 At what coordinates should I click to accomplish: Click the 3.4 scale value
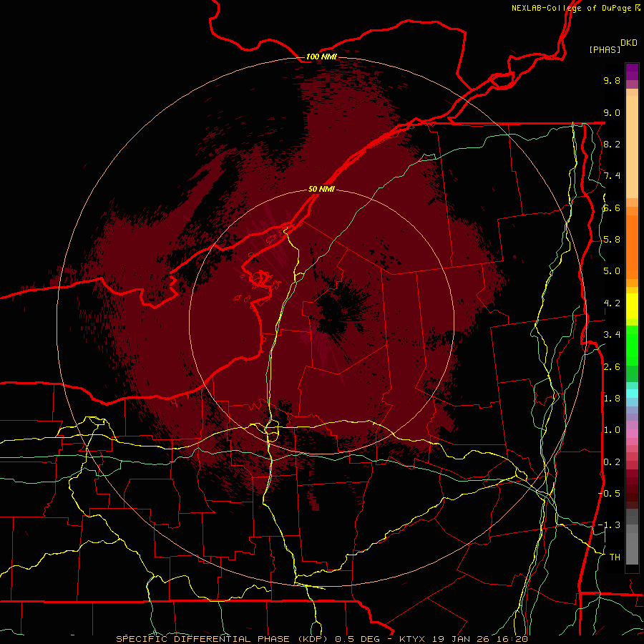click(612, 335)
